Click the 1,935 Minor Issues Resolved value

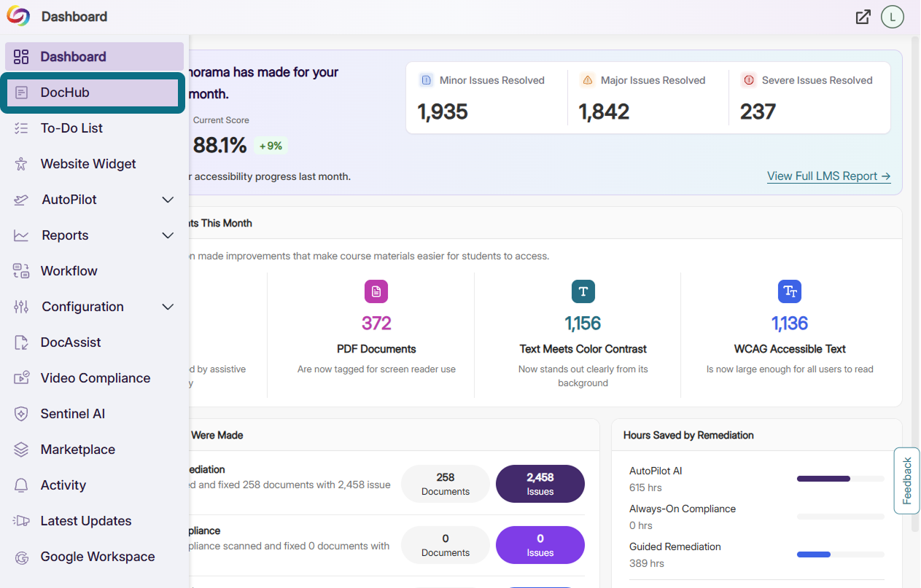[443, 112]
